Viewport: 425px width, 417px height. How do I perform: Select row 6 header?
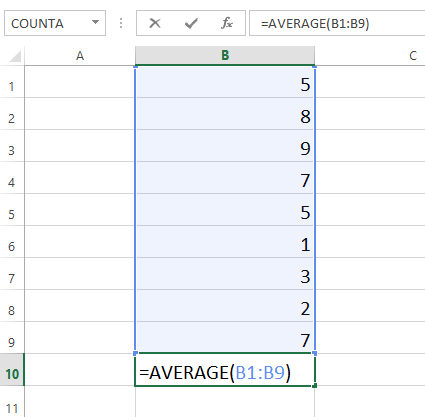[12, 242]
